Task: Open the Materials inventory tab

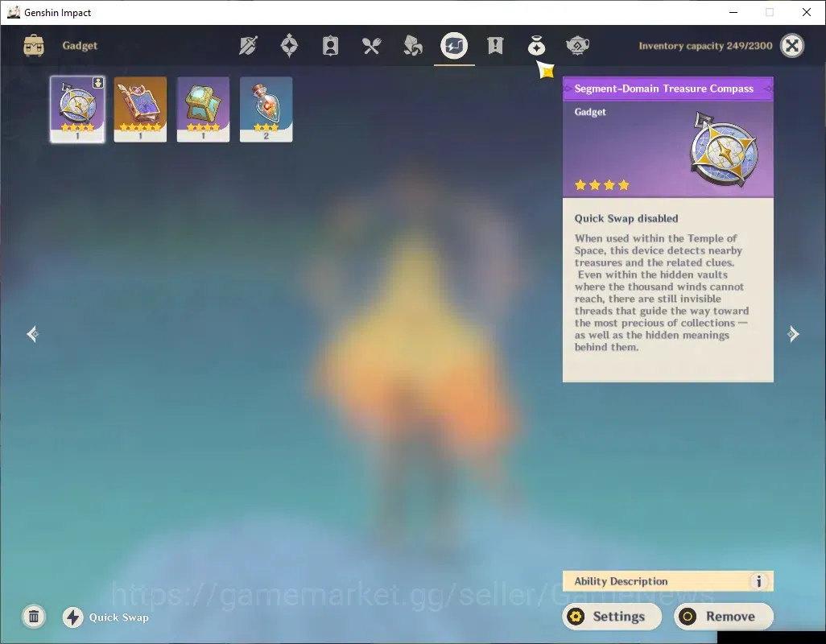Action: click(x=412, y=46)
